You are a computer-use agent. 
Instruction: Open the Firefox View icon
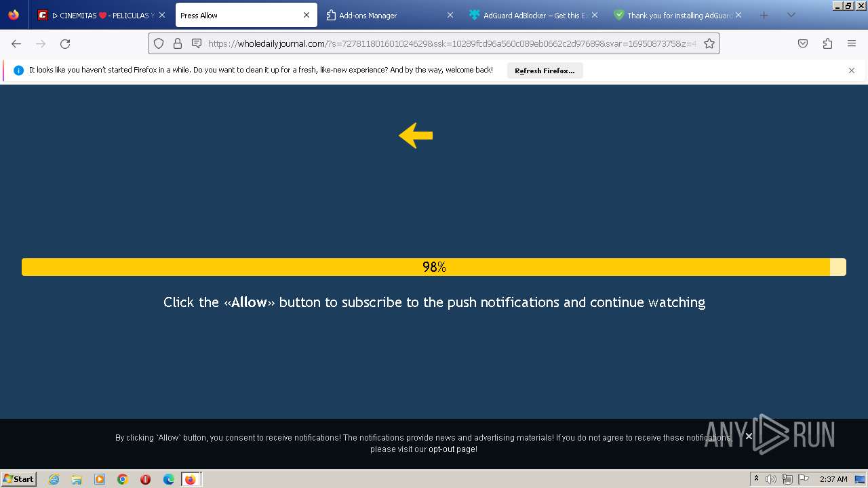14,15
